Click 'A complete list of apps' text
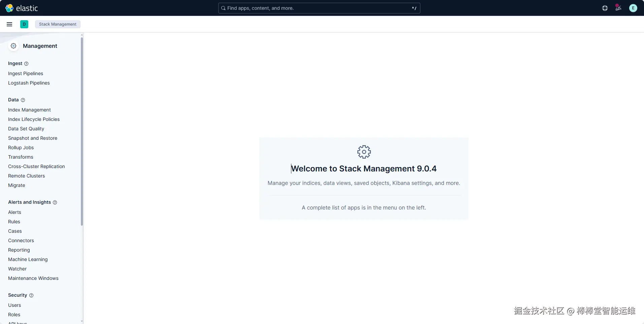Screen dimensions: 644x324 tap(364, 207)
